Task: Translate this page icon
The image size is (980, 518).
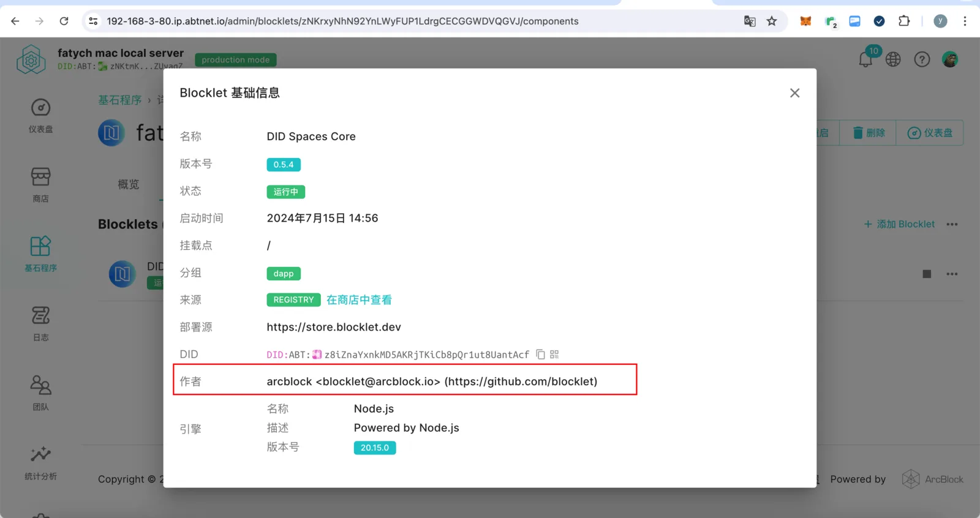Action: [750, 21]
